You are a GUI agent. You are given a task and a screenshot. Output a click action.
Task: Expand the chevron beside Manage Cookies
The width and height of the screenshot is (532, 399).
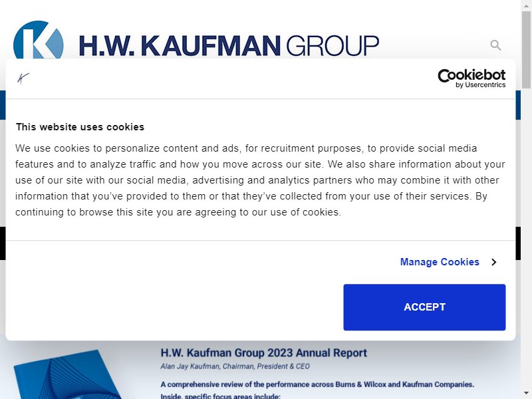pos(494,262)
